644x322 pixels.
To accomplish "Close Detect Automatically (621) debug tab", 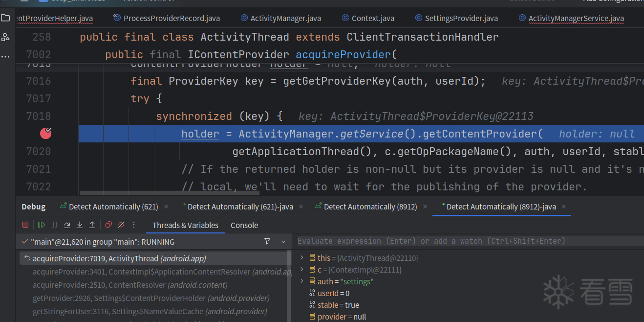I will pyautogui.click(x=166, y=207).
